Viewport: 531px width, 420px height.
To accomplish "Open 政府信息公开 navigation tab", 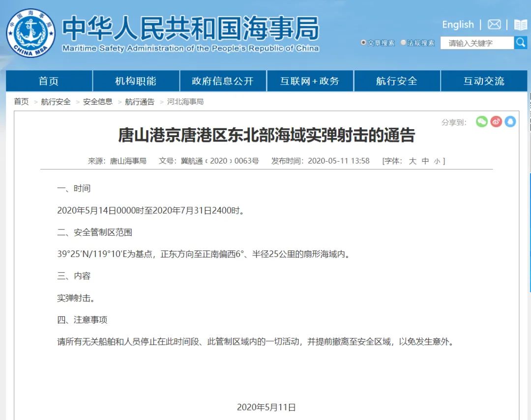I will 223,81.
